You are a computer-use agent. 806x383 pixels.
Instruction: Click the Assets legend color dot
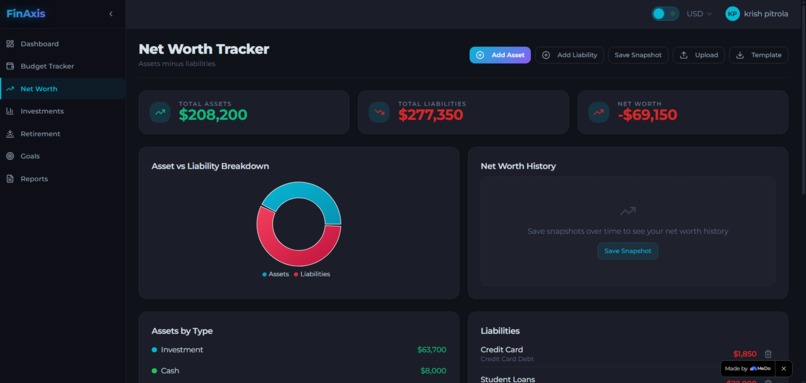pyautogui.click(x=265, y=275)
